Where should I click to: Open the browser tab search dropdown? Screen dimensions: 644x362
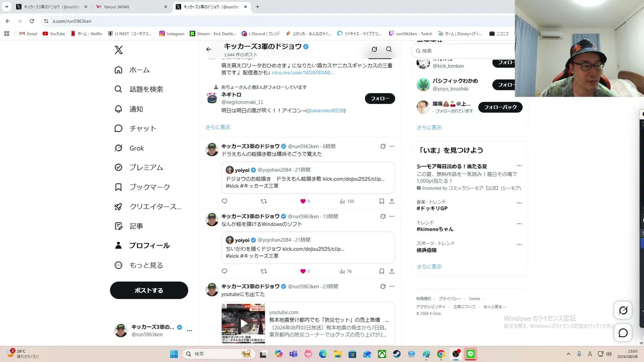point(7,7)
